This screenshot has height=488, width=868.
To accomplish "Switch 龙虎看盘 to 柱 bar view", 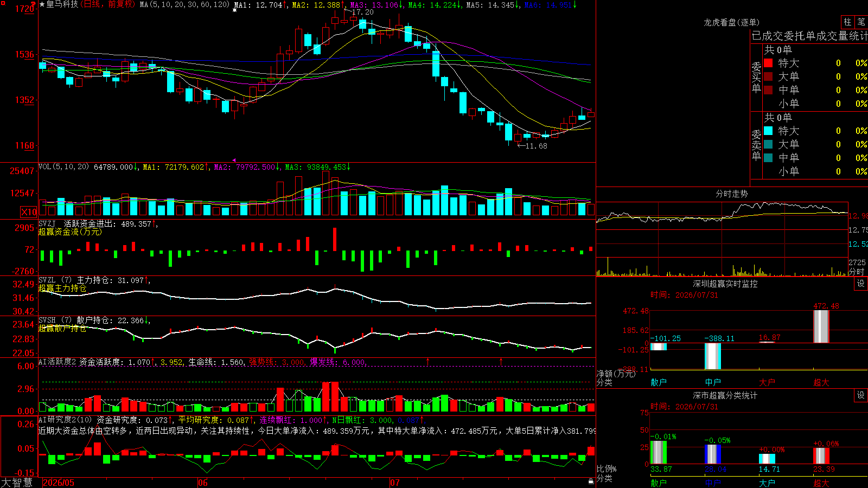I will pyautogui.click(x=847, y=22).
